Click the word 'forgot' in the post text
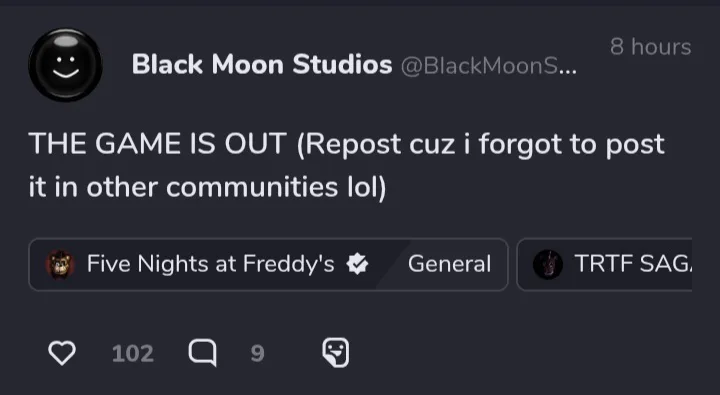The width and height of the screenshot is (720, 395). coord(520,145)
